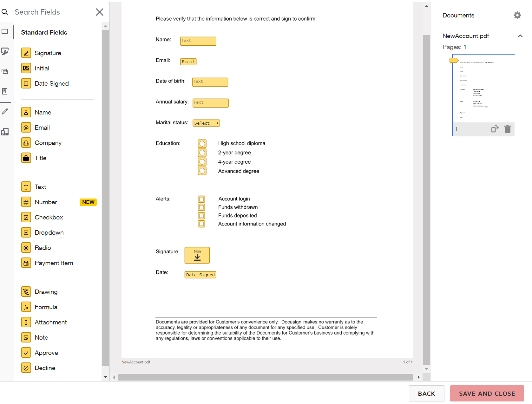Image resolution: width=532 pixels, height=404 pixels.
Task: Check the Funds withdrawn checkbox
Action: pyautogui.click(x=201, y=207)
